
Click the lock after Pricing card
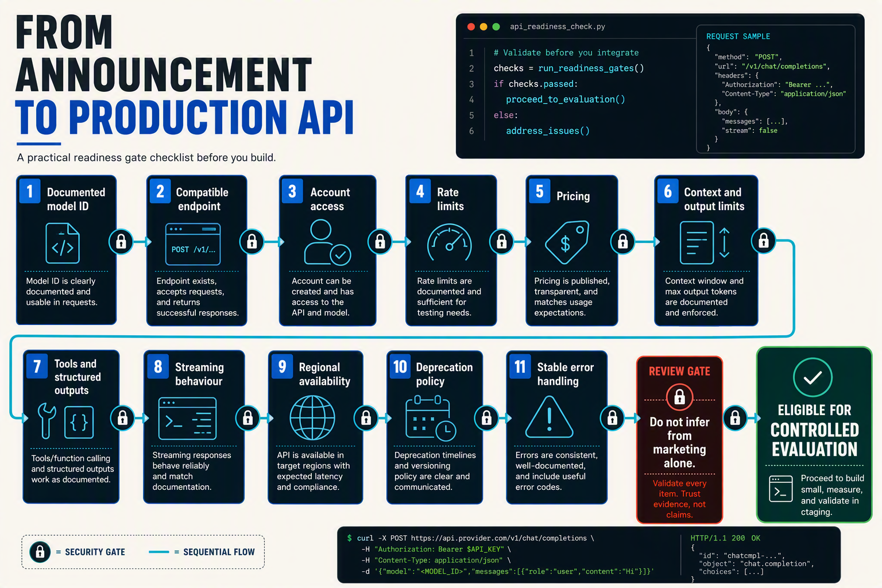(x=622, y=242)
